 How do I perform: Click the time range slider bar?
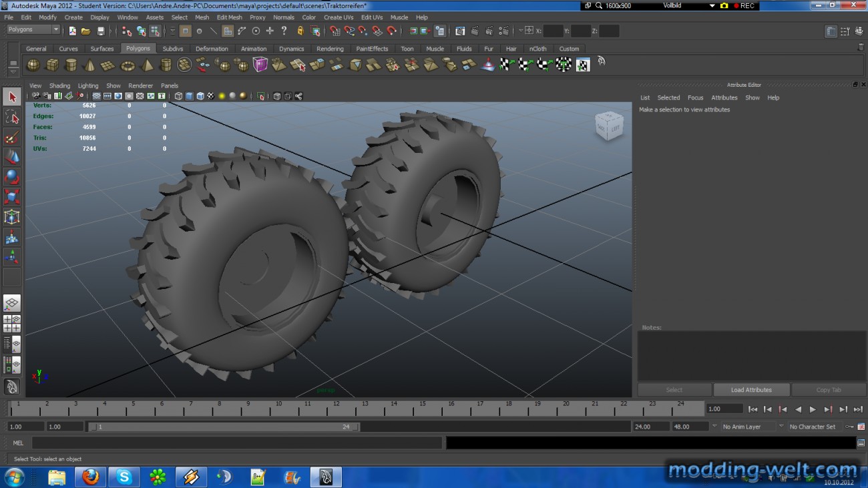[224, 427]
